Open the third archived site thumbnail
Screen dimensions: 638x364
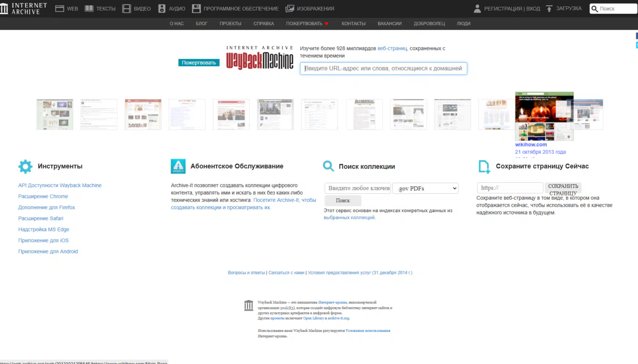click(x=143, y=114)
